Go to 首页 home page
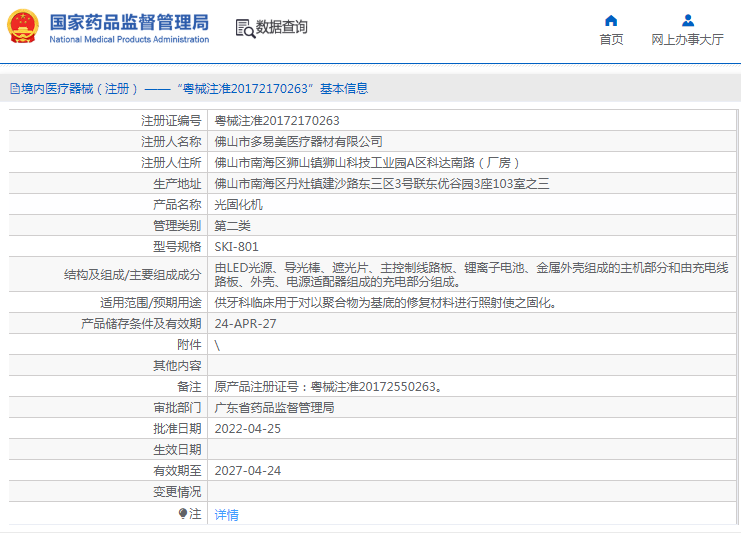 tap(611, 40)
